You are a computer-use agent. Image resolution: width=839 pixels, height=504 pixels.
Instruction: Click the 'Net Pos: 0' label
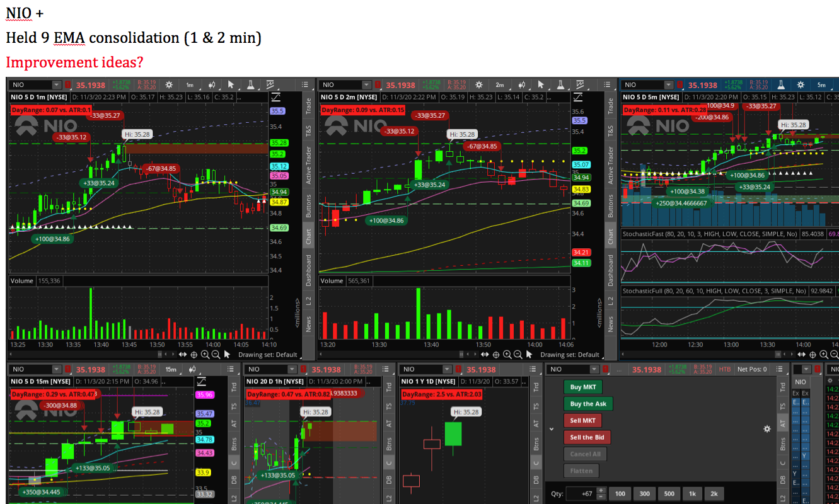pos(753,369)
